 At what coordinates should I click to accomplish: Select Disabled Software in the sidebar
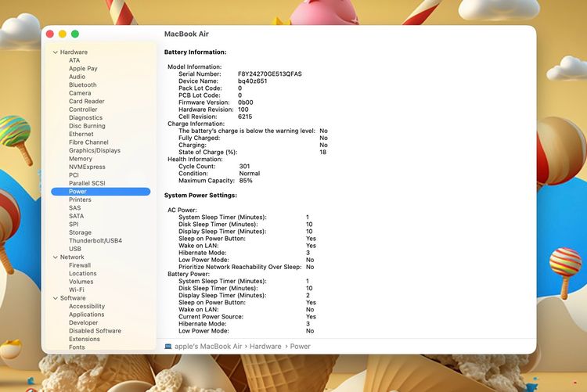(95, 331)
